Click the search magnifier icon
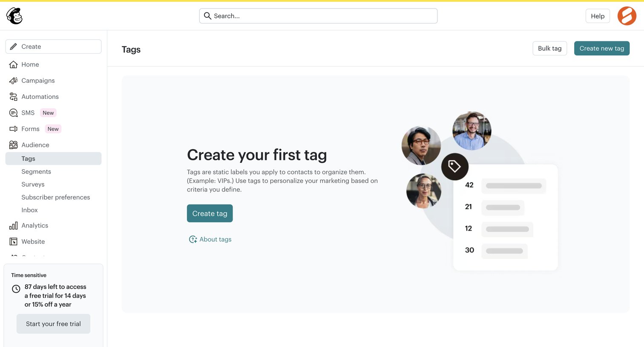644x347 pixels. pos(207,16)
